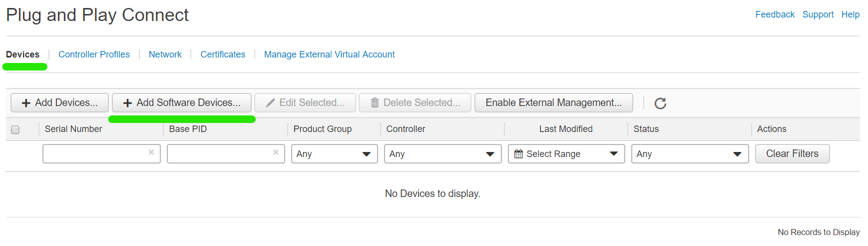Open the Feedback link
This screenshot has height=246, width=868.
pyautogui.click(x=775, y=14)
